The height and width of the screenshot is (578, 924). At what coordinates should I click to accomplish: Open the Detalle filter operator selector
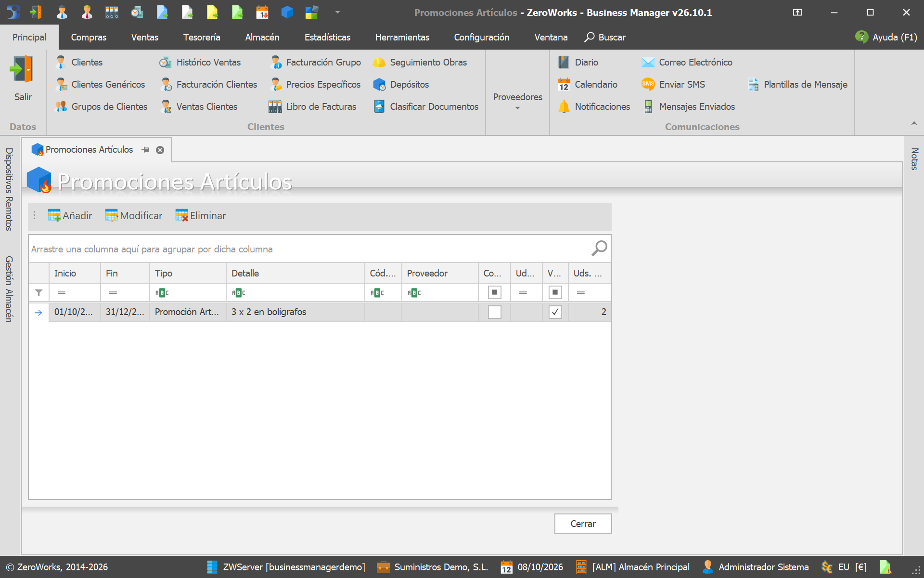[x=238, y=292]
